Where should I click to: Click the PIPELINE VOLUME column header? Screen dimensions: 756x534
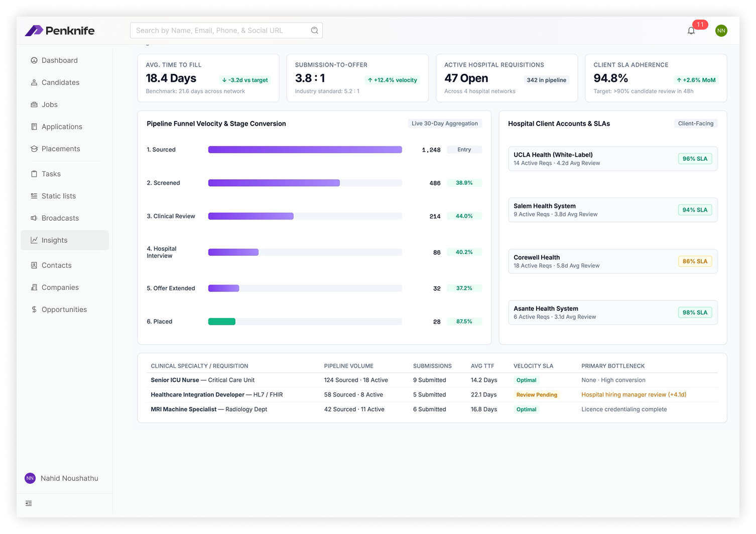tap(349, 366)
